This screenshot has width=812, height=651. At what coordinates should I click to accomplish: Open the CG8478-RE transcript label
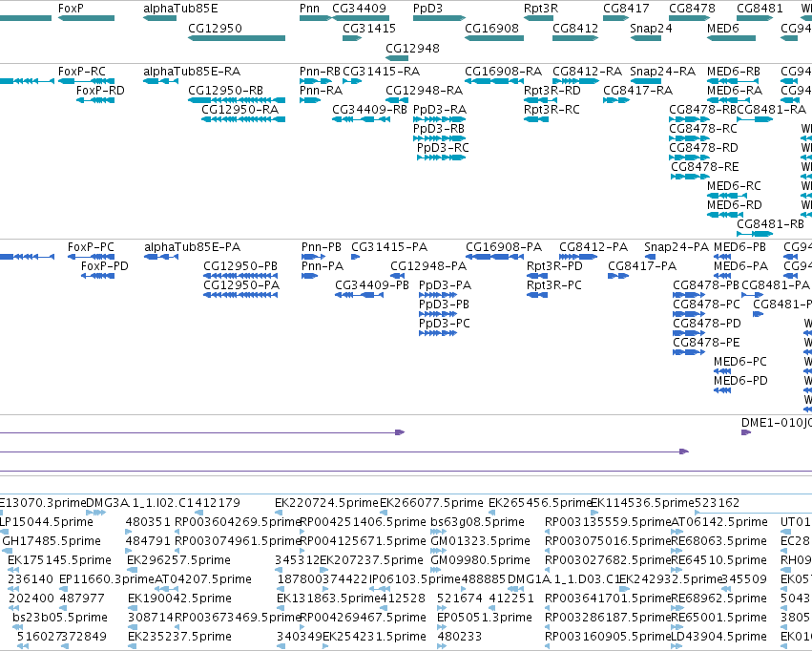pos(705,167)
